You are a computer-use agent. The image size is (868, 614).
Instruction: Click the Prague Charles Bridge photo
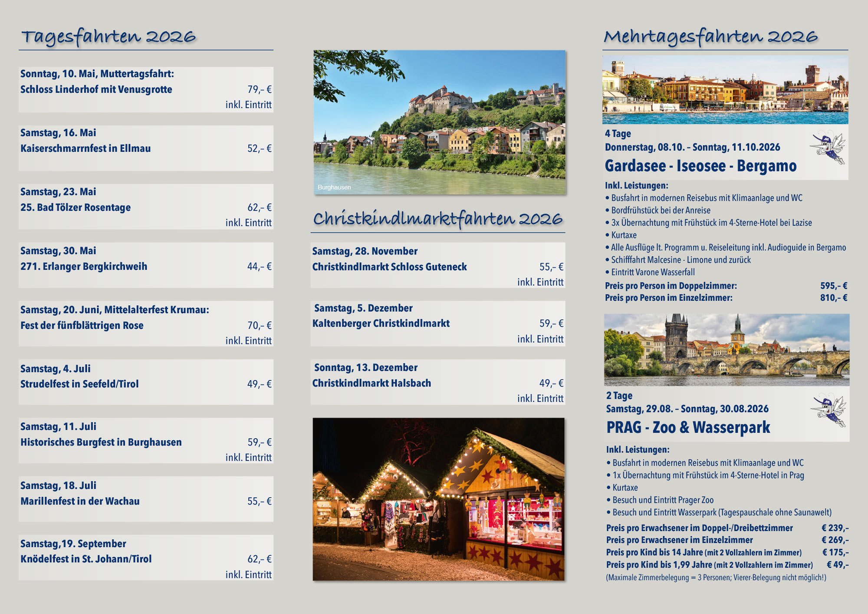click(727, 350)
